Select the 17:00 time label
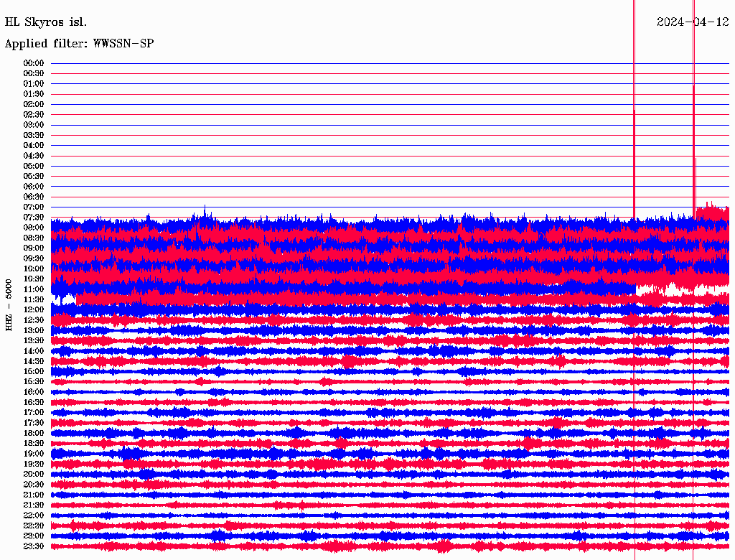This screenshot has height=560, width=735. [x=34, y=412]
